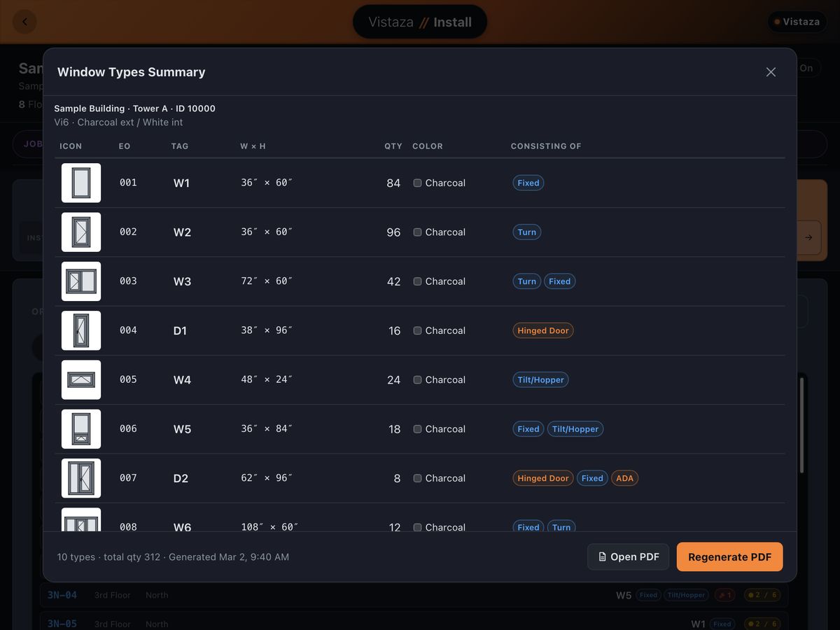Go back using the top-left chevron
This screenshot has height=630, width=840.
point(24,22)
